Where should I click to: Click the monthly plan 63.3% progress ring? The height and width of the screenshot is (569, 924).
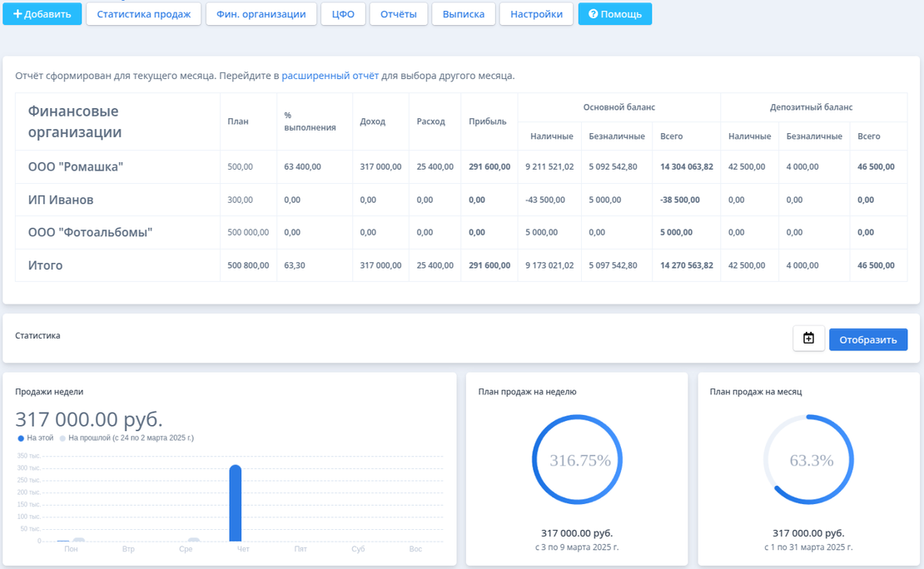(808, 460)
